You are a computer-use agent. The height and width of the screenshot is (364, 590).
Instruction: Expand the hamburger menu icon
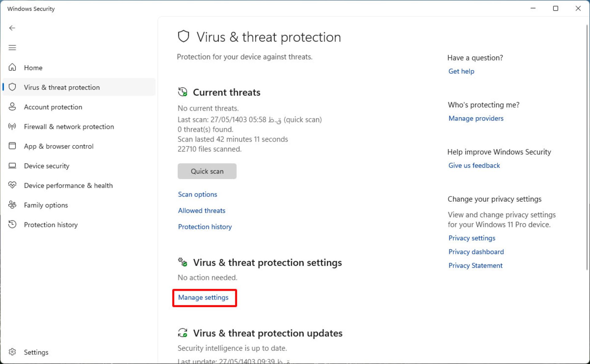pos(12,48)
